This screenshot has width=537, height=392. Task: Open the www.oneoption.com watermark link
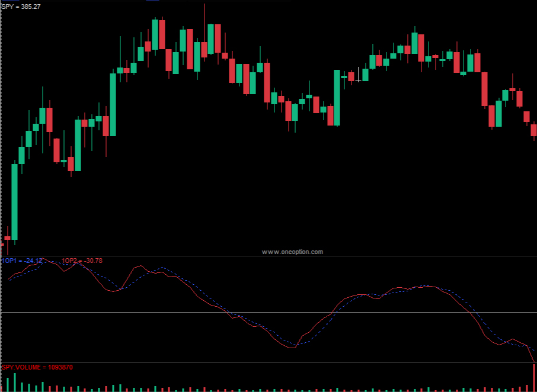[x=292, y=252]
